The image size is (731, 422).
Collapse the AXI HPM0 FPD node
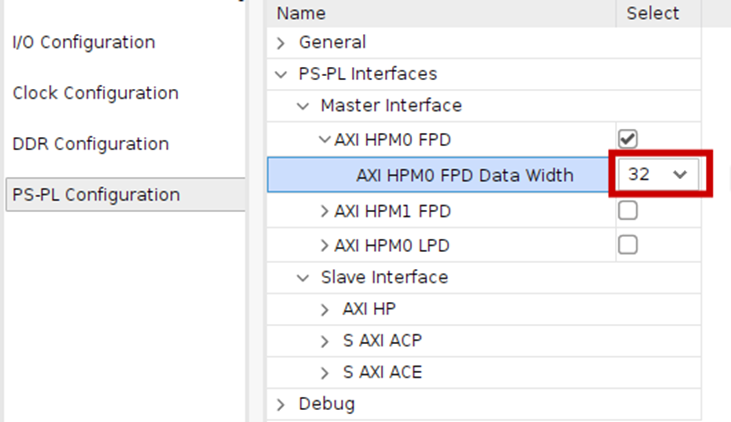[325, 140]
